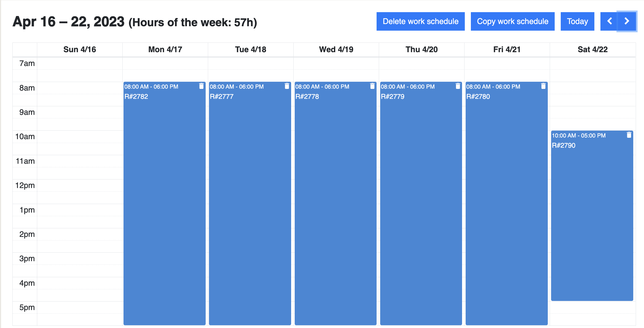The image size is (644, 328).
Task: Delete the Thursday R#2779 shift via trash icon
Action: coord(458,86)
